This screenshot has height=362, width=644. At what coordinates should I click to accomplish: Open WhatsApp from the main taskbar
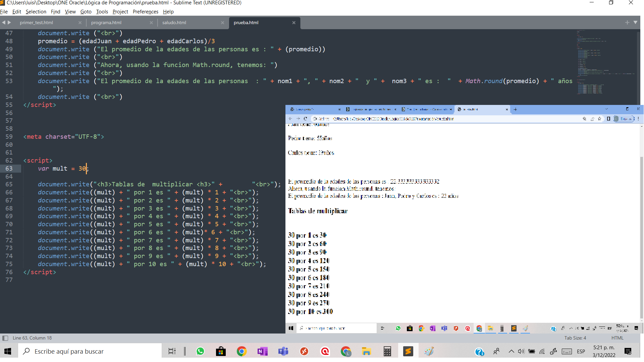tap(200, 351)
